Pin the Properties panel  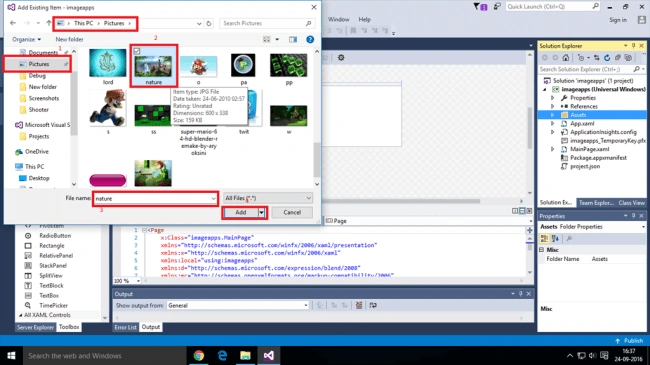(x=633, y=216)
